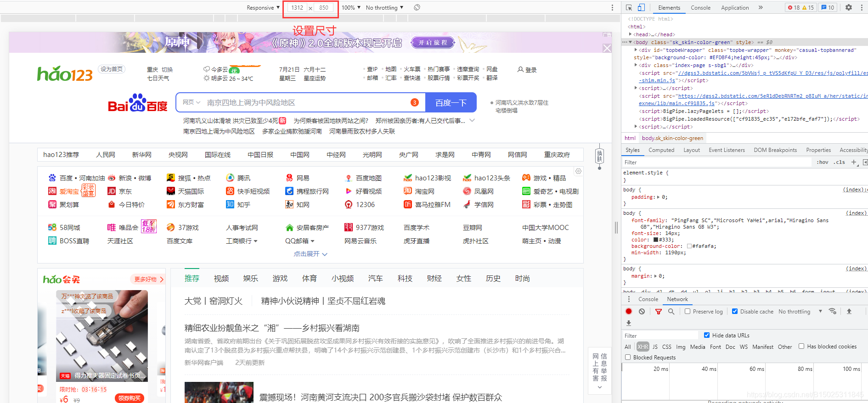Click the Zhihu icon link
868x403 pixels.
pyautogui.click(x=230, y=204)
